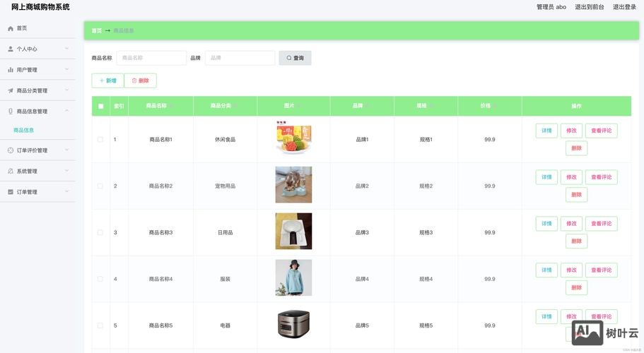The image size is (644, 353).
Task: Click the 规格5 table cell
Action: pos(426,325)
